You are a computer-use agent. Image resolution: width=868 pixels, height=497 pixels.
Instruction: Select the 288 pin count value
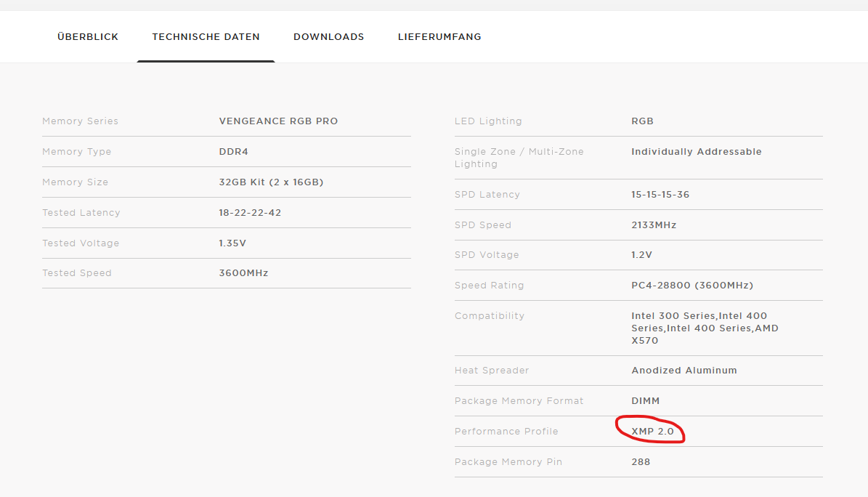point(641,461)
